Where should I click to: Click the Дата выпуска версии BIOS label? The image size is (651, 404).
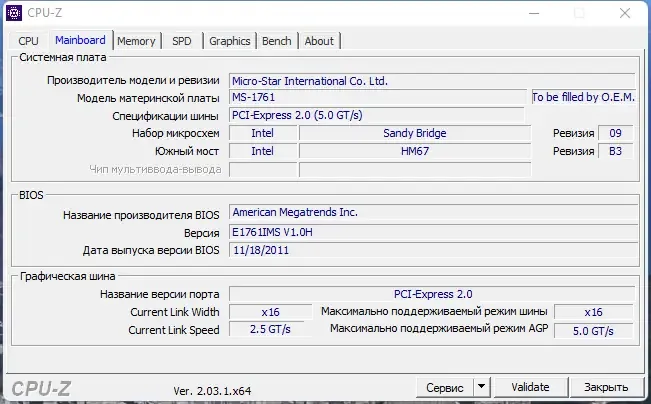(151, 250)
